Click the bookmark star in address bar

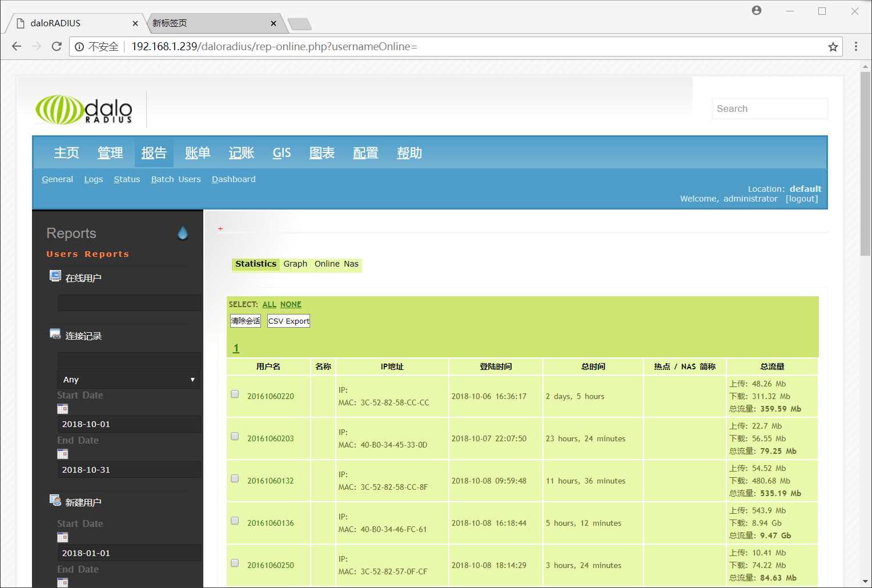(x=833, y=46)
